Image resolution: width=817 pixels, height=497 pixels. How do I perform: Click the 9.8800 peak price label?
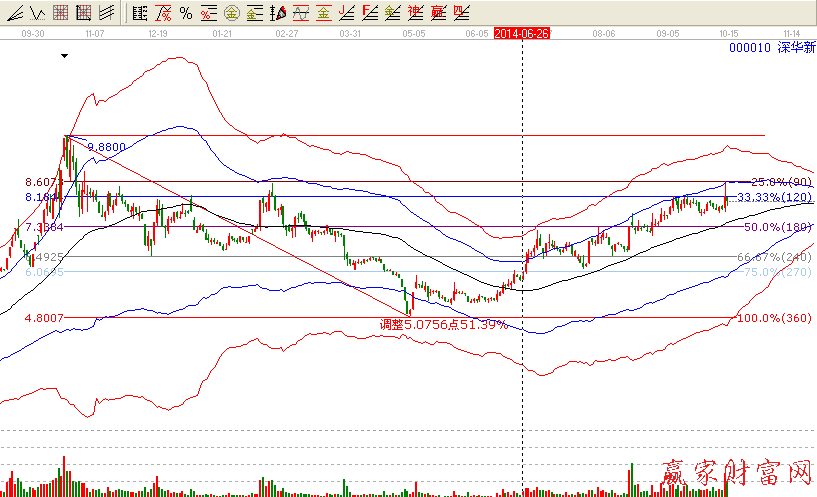pyautogui.click(x=107, y=147)
